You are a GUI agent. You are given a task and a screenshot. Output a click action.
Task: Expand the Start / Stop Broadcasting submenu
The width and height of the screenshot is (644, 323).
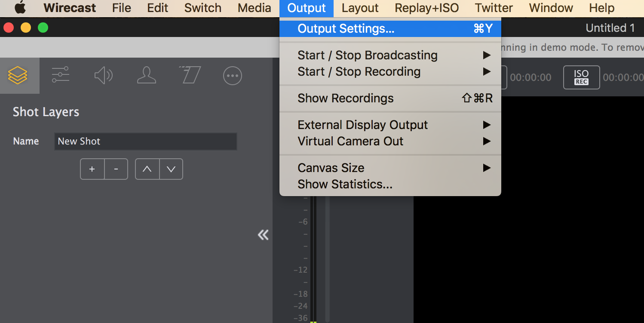point(390,55)
